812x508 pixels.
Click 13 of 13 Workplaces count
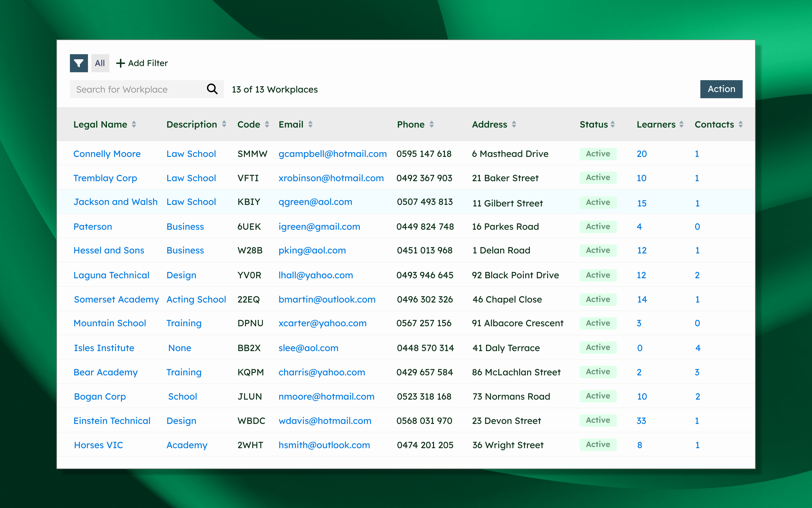tap(275, 89)
